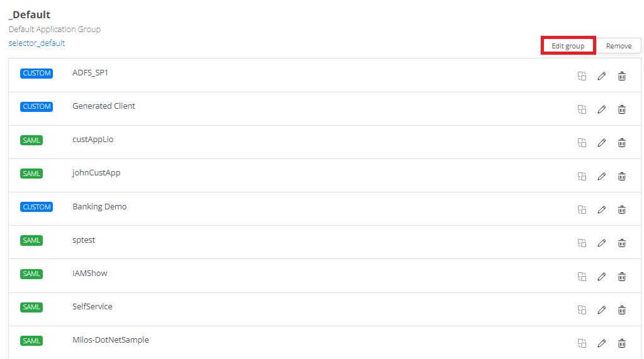Delete the IAMShow application
The height and width of the screenshot is (359, 644).
(621, 276)
